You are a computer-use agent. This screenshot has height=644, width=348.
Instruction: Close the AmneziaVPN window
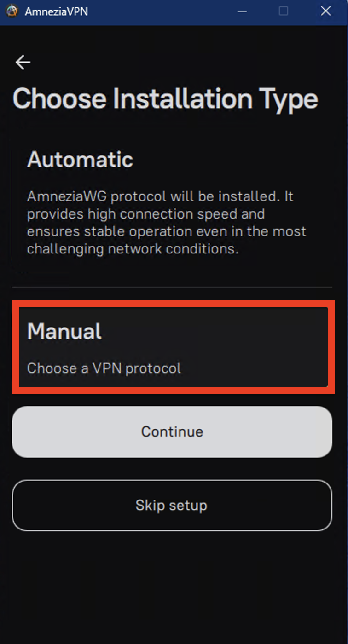pos(326,11)
